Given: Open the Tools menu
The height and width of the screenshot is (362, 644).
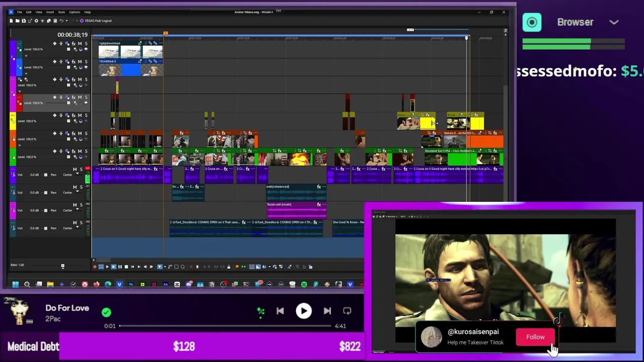Looking at the screenshot, I should (x=61, y=12).
